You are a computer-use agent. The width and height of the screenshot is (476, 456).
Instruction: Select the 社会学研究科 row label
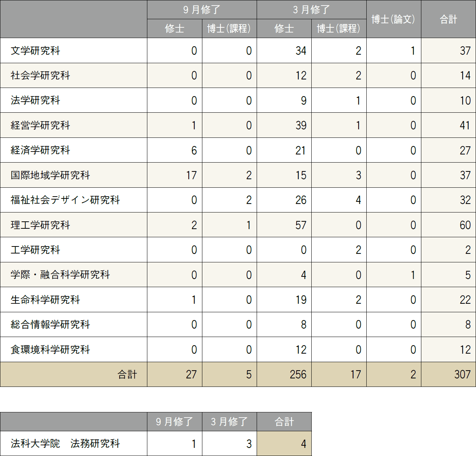coord(40,75)
